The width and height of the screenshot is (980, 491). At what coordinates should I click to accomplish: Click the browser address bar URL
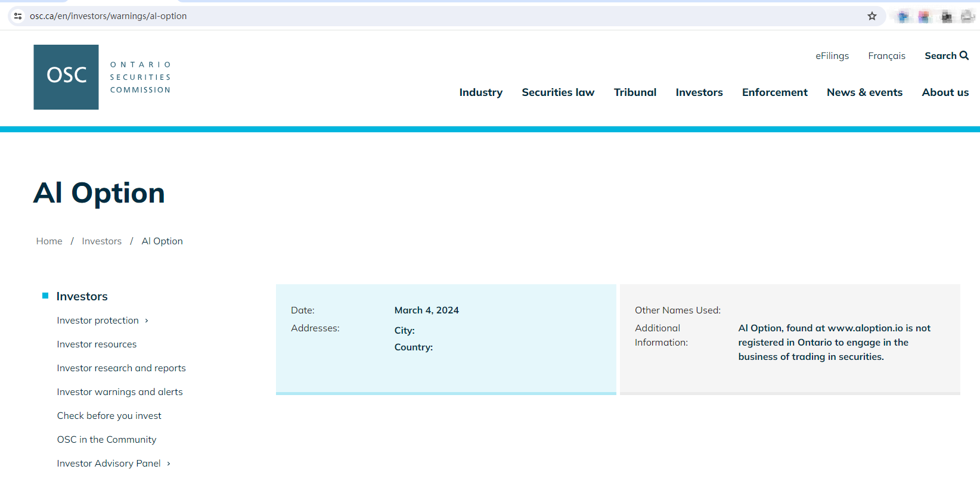[x=108, y=16]
